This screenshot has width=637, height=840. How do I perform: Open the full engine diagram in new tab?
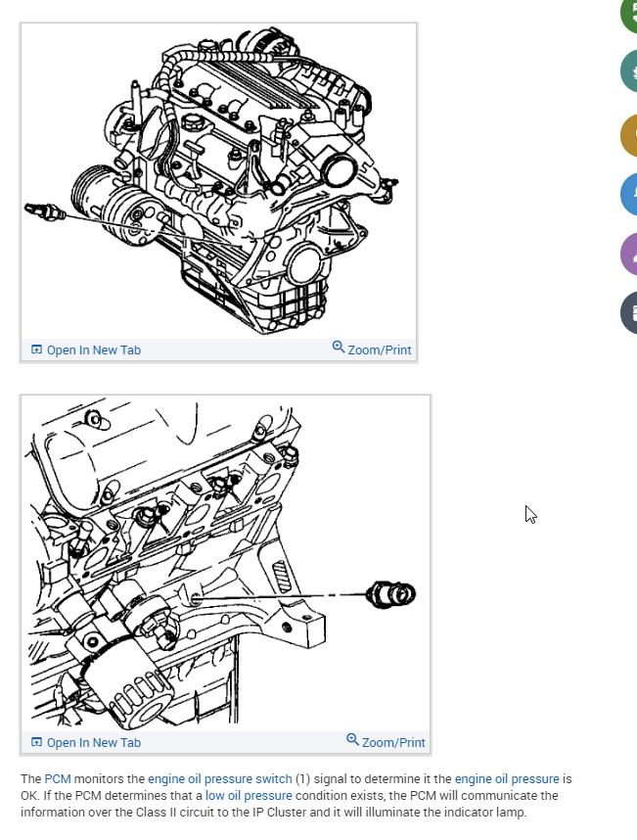86,350
